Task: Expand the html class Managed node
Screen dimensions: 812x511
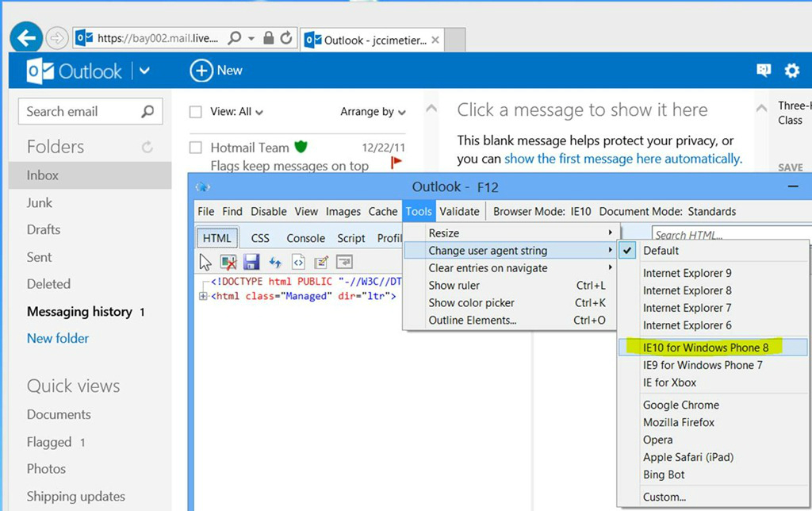Action: [203, 297]
